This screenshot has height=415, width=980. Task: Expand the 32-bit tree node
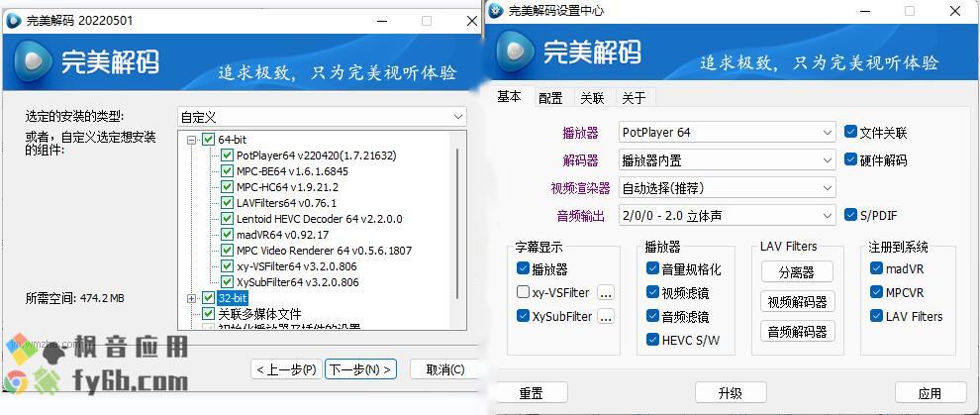[x=192, y=299]
